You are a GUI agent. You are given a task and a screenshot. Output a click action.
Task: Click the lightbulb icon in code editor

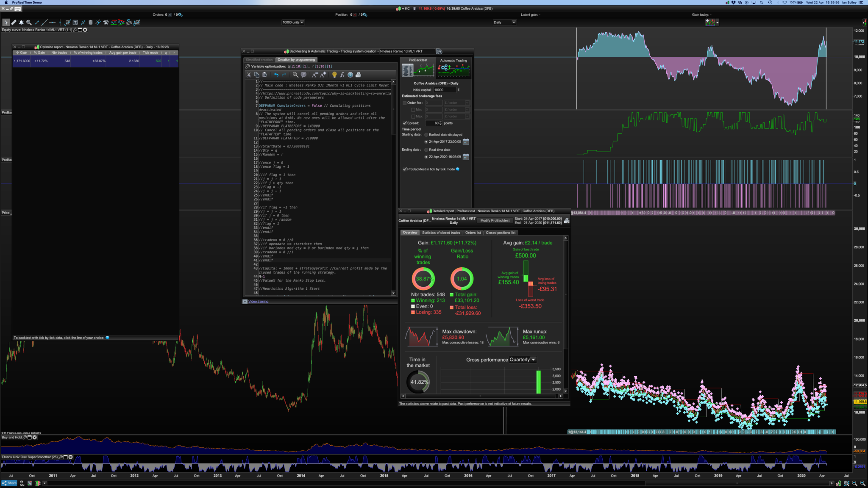[x=334, y=75]
